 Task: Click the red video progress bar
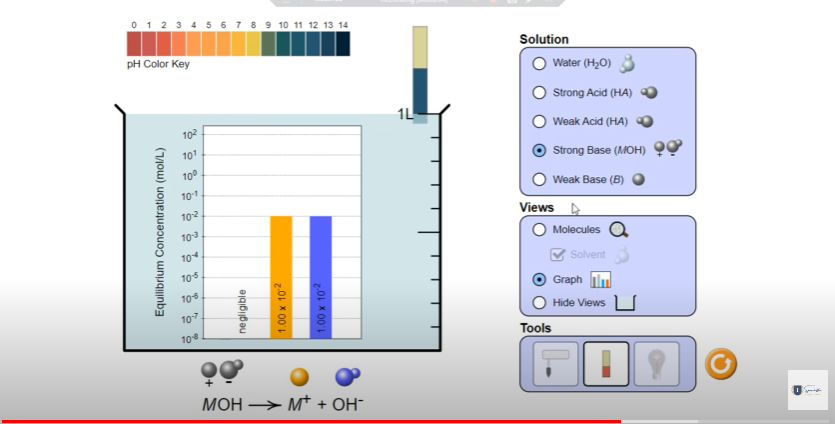(310, 421)
